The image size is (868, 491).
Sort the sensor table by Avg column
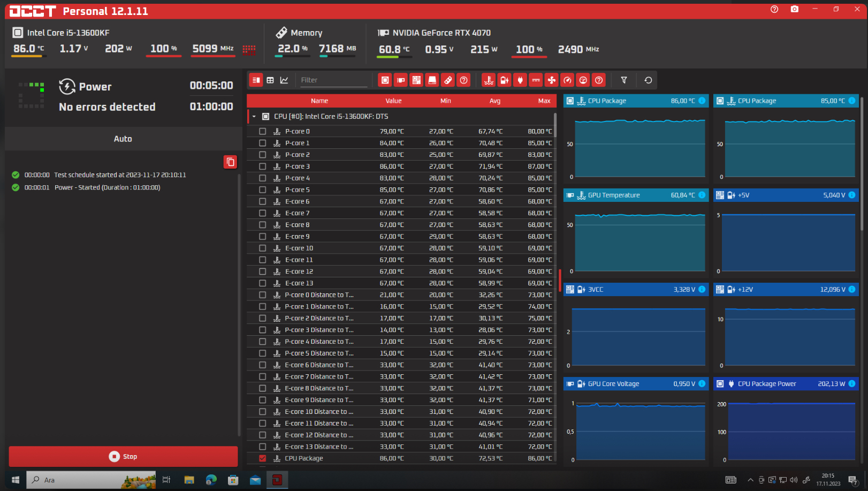495,101
